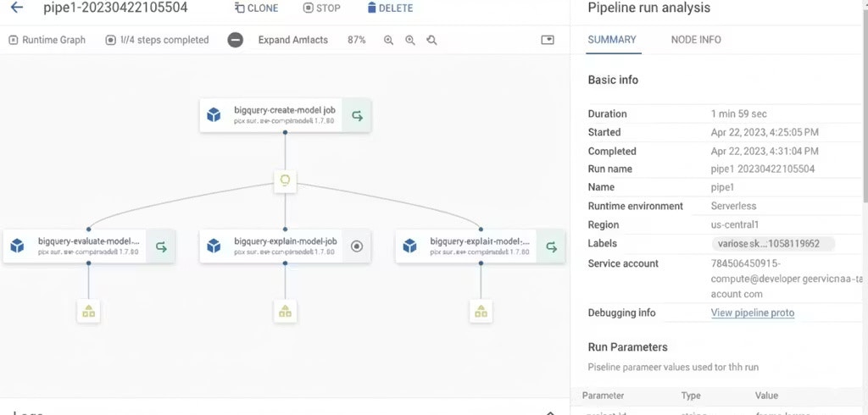Switch to the Summary tab

click(x=612, y=40)
